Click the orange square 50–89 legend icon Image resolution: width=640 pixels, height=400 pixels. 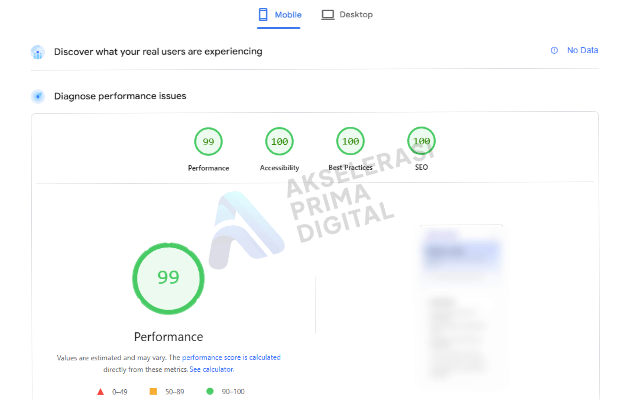click(x=153, y=391)
